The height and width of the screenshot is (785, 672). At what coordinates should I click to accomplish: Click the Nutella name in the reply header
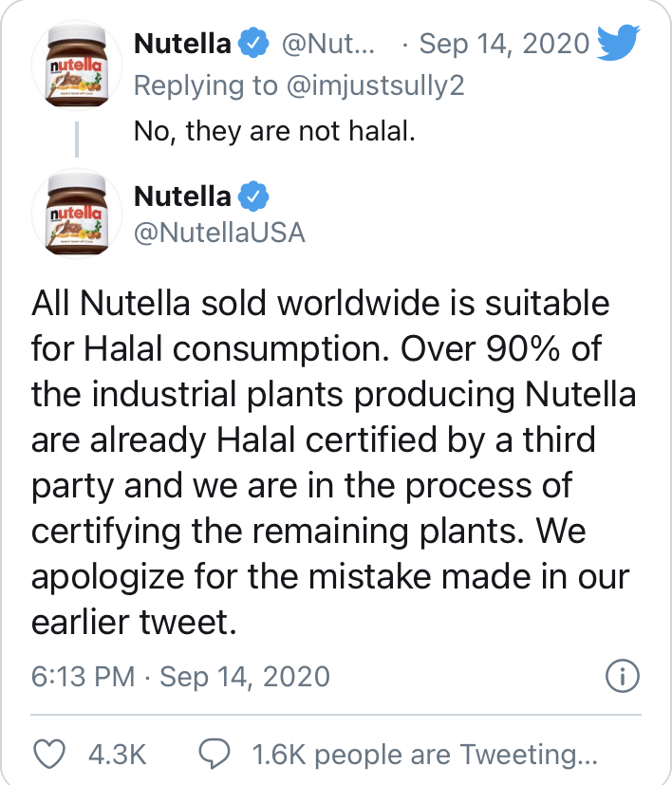coord(182,44)
